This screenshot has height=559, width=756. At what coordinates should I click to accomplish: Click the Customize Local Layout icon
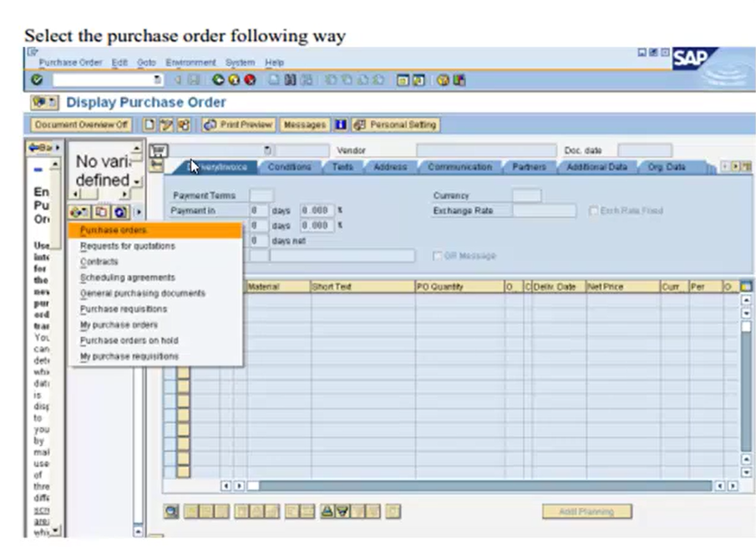pos(459,80)
